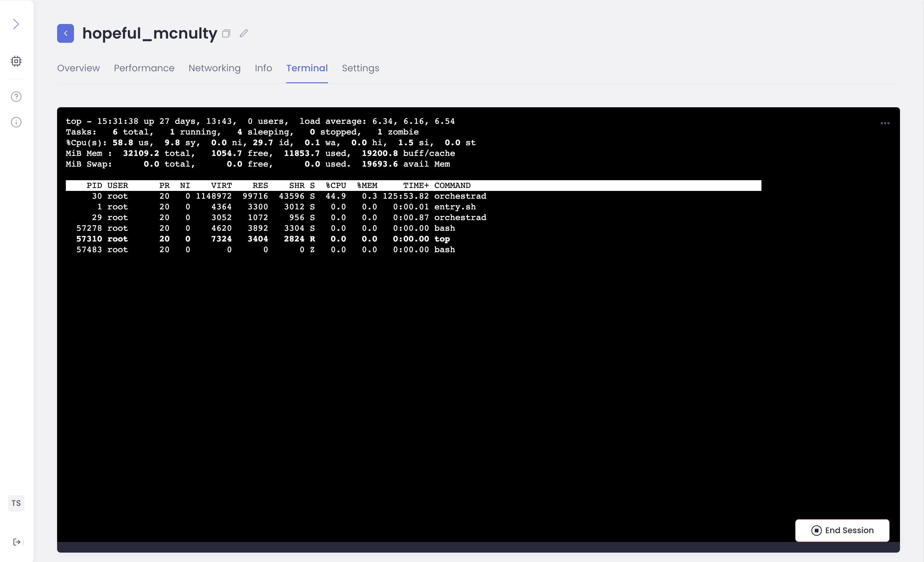Click the terminal's bottom gray bar
The width and height of the screenshot is (924, 562).
478,547
